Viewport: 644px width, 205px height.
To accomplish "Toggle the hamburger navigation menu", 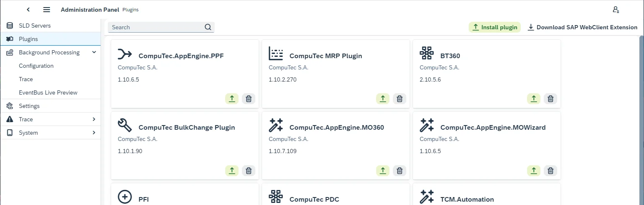I will click(47, 10).
